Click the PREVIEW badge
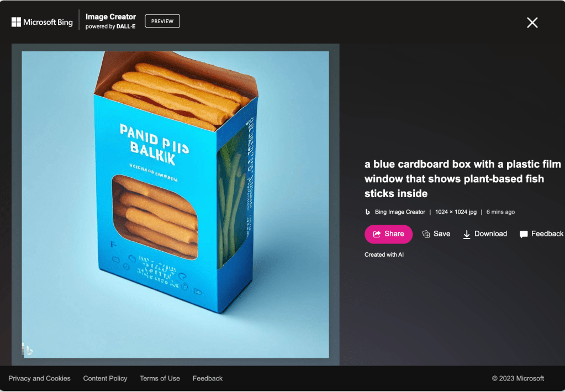 click(x=162, y=22)
